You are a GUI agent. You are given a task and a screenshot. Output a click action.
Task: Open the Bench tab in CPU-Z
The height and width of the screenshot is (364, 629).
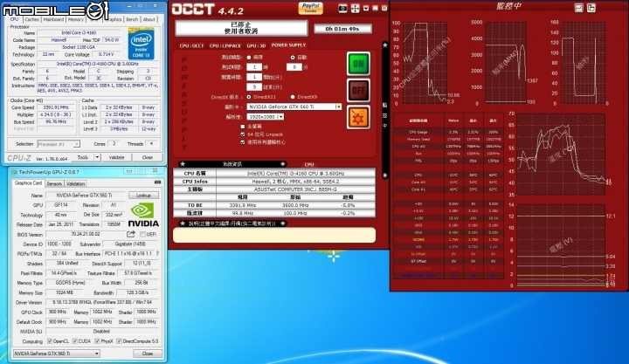pyautogui.click(x=132, y=19)
